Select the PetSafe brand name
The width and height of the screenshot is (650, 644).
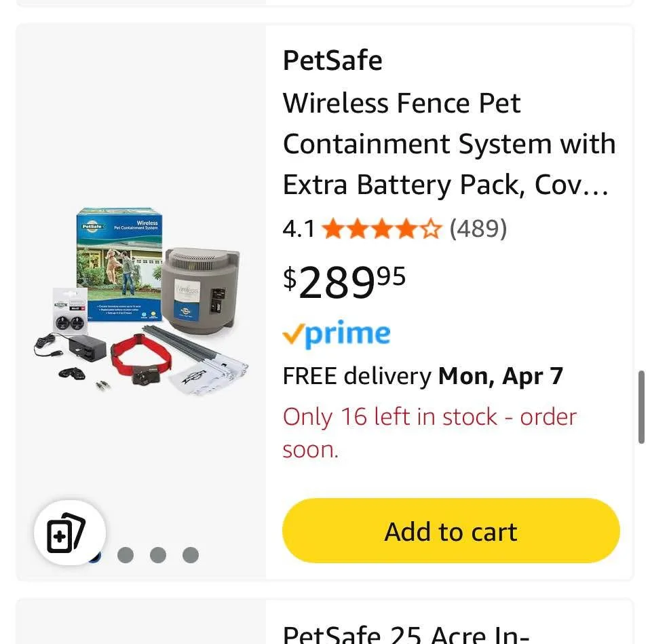click(x=332, y=60)
